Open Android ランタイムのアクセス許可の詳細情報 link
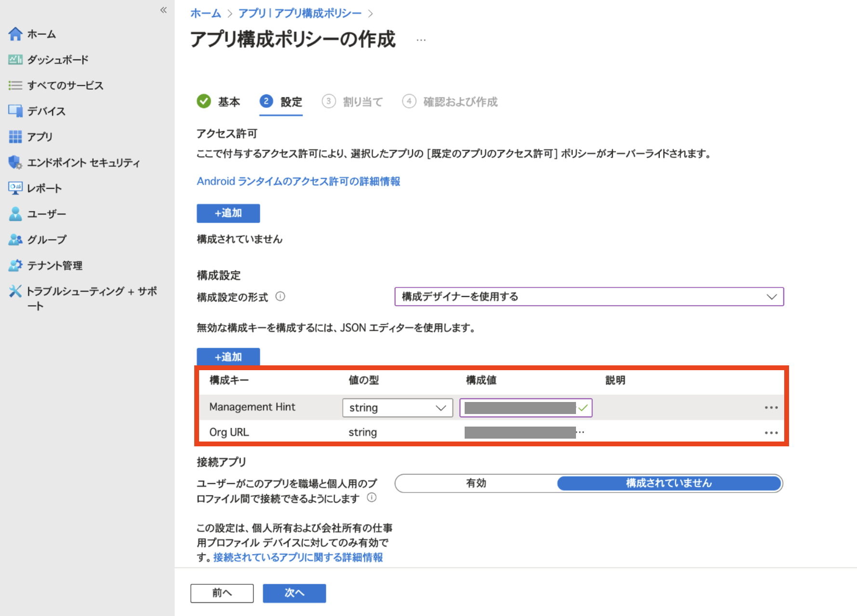Viewport: 857px width, 616px height. 298,181
